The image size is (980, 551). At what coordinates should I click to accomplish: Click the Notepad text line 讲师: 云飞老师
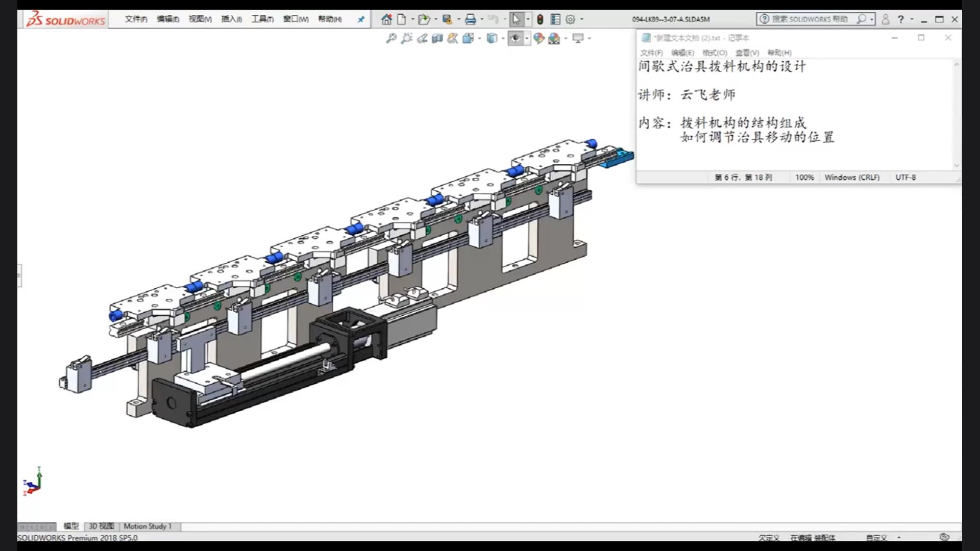pos(687,95)
